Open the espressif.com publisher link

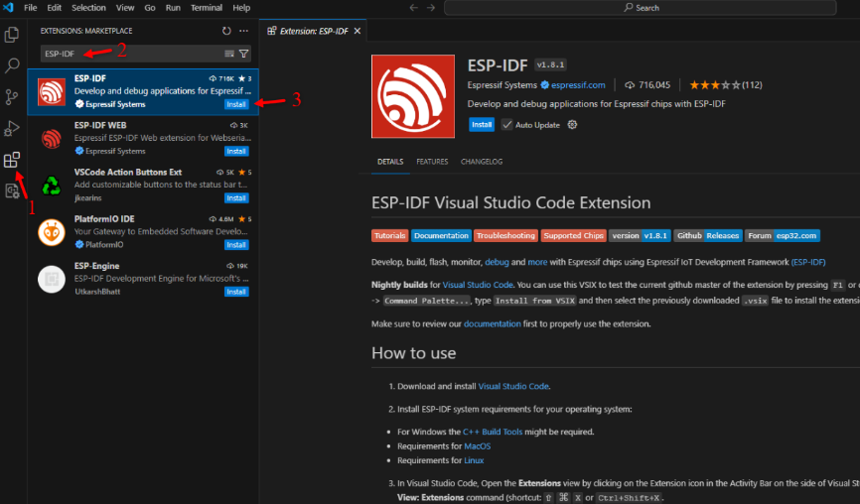pyautogui.click(x=578, y=85)
